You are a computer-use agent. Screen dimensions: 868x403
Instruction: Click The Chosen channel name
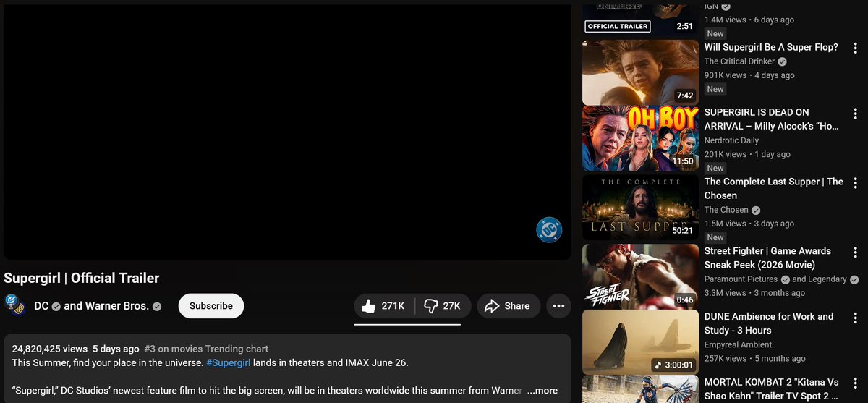(726, 210)
